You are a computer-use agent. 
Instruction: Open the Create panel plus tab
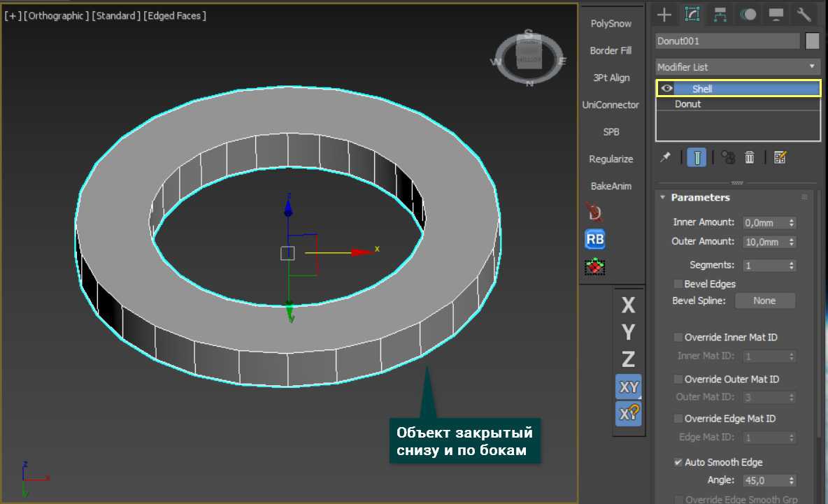point(664,15)
